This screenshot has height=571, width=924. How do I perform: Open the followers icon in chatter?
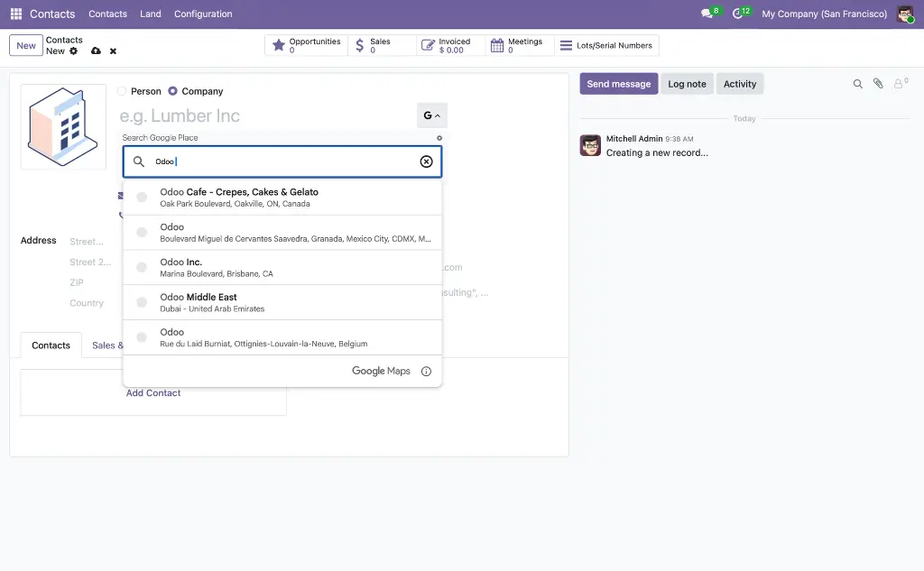[x=901, y=84]
